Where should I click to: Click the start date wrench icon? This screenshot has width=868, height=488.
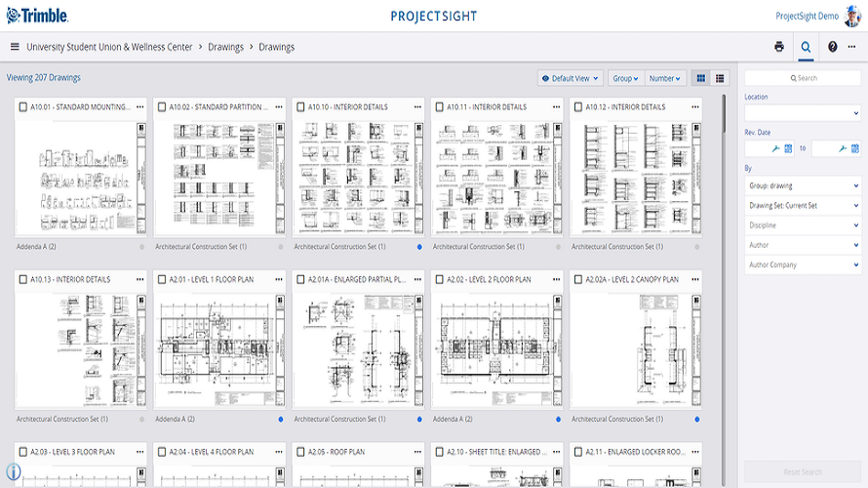click(776, 148)
